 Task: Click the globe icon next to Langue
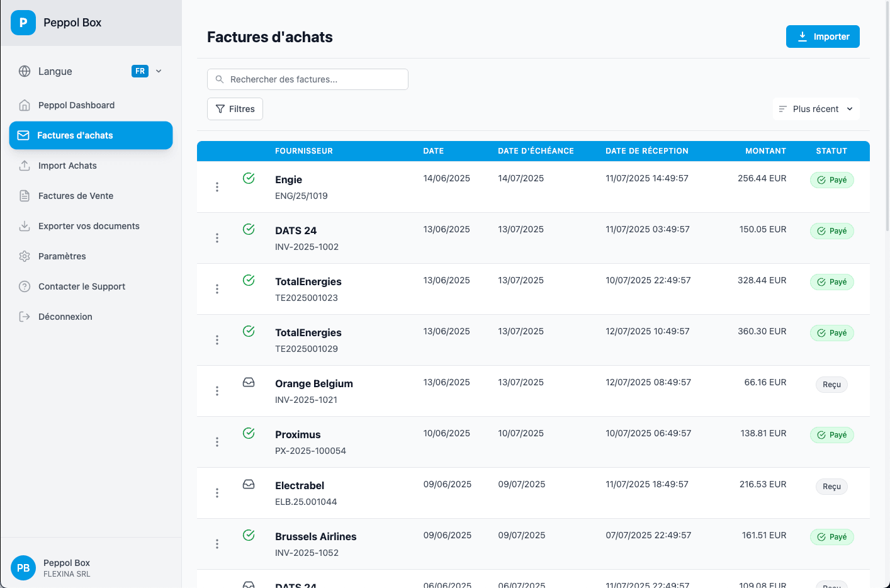click(x=25, y=71)
